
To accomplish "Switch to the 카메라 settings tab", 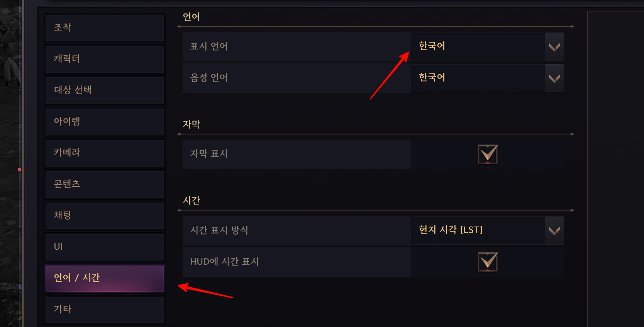I will coord(105,153).
